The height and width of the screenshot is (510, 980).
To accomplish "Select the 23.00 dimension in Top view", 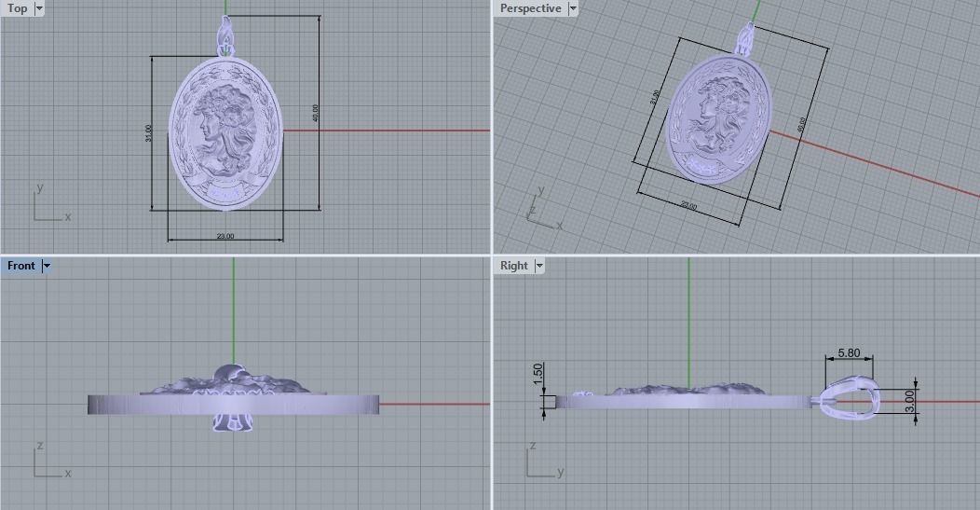I will pyautogui.click(x=225, y=236).
